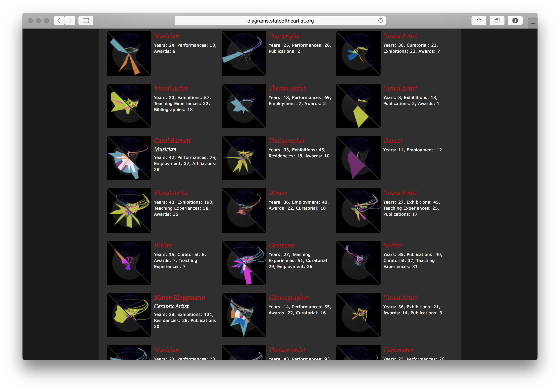Open the Share sheet icon
This screenshot has height=392, width=560.
click(x=479, y=21)
